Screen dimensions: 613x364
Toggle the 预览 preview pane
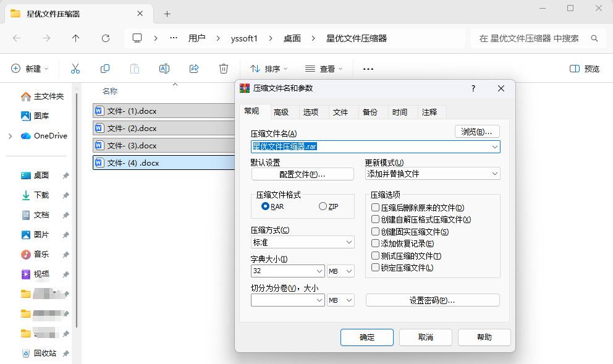point(584,69)
